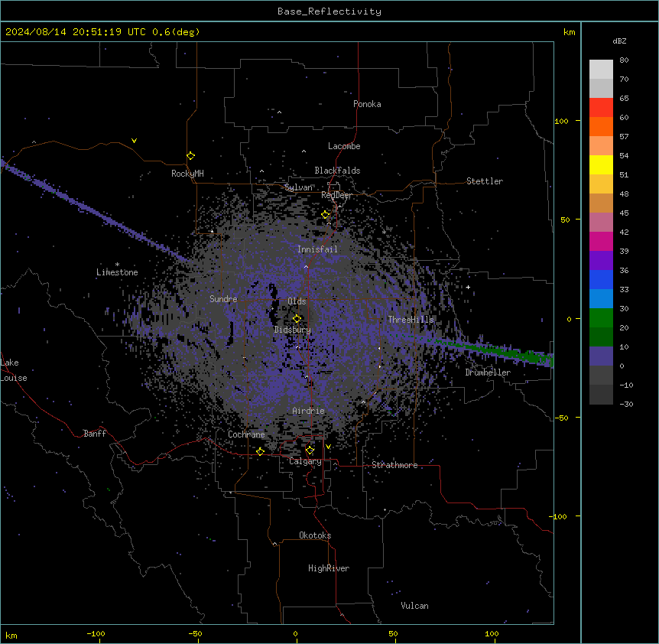Screen dimensions: 659x644
Task: Select the magenta 39-42 dBZ legend color
Action: tap(601, 242)
